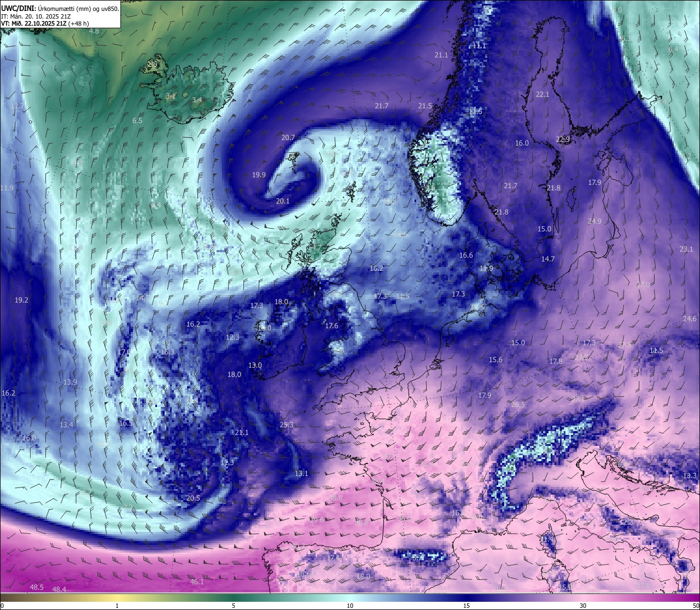Click the '48.4' value near the bottom left
Screen dimensions: 700x610
click(x=59, y=590)
